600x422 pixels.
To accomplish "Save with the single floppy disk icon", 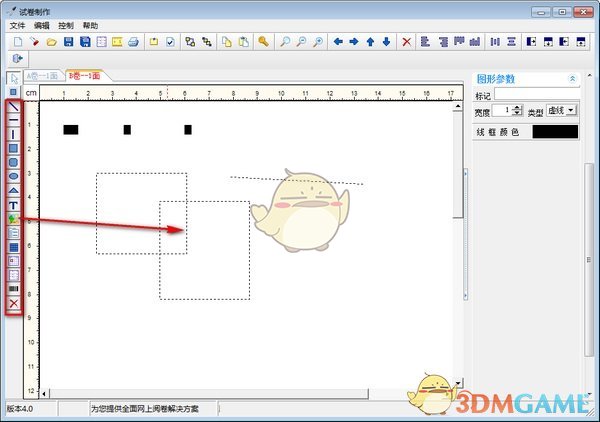I will (x=68, y=42).
